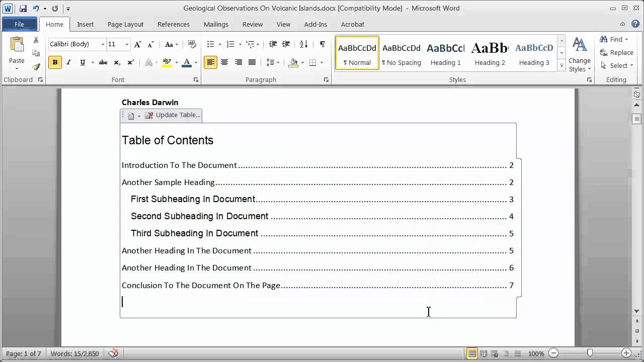Toggle Italic formatting

pos(68,62)
